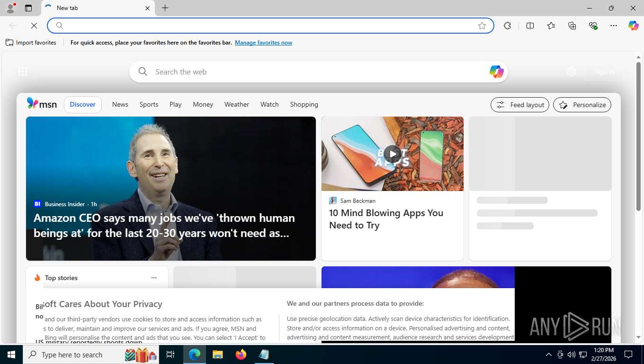This screenshot has height=364, width=644.
Task: Close the New tab tab
Action: [147, 8]
